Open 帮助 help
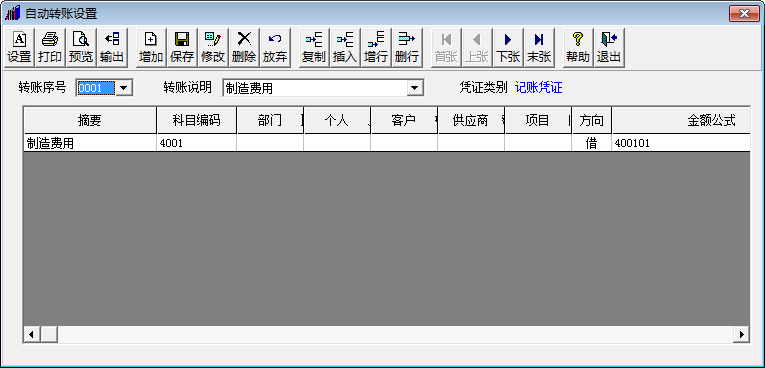The width and height of the screenshot is (765, 368). coord(578,47)
